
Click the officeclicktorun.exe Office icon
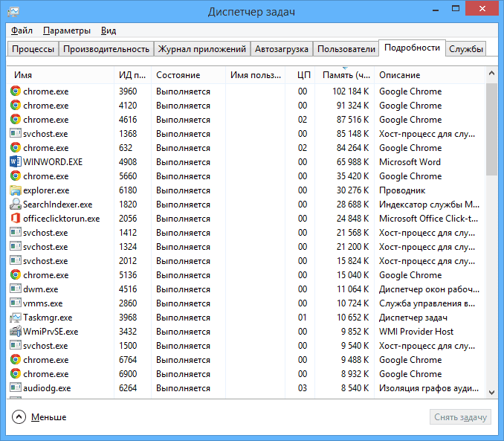tap(15, 219)
